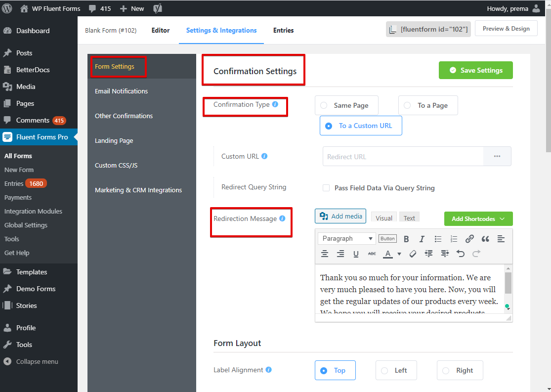The image size is (551, 392).
Task: Go to the Entries tab
Action: point(284,30)
